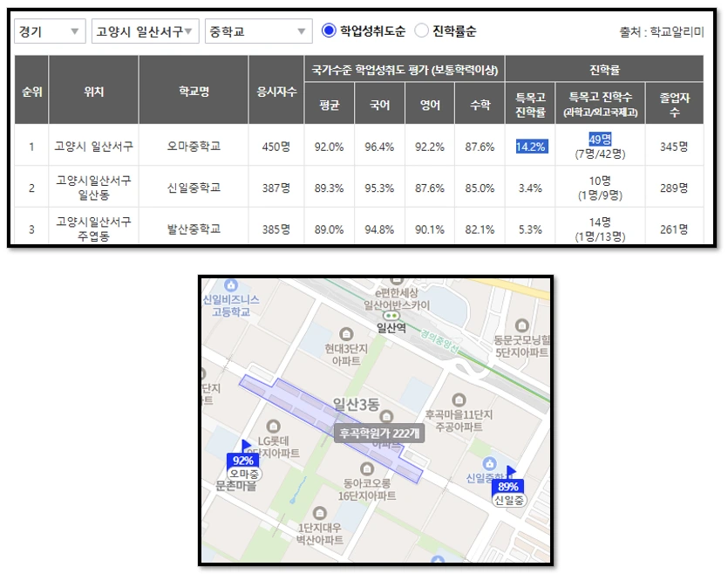Select the 학업성취도순 radio button
Screen dimensions: 728x574
(329, 31)
